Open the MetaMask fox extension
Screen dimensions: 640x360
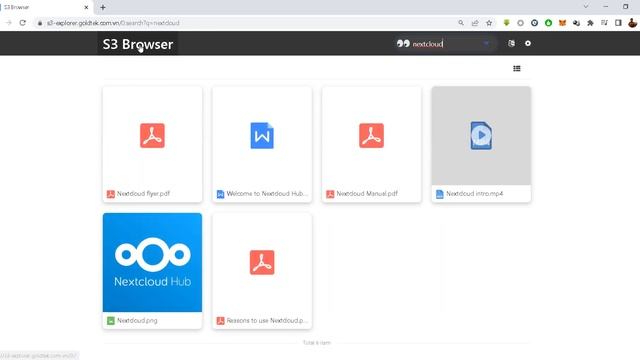[x=562, y=23]
